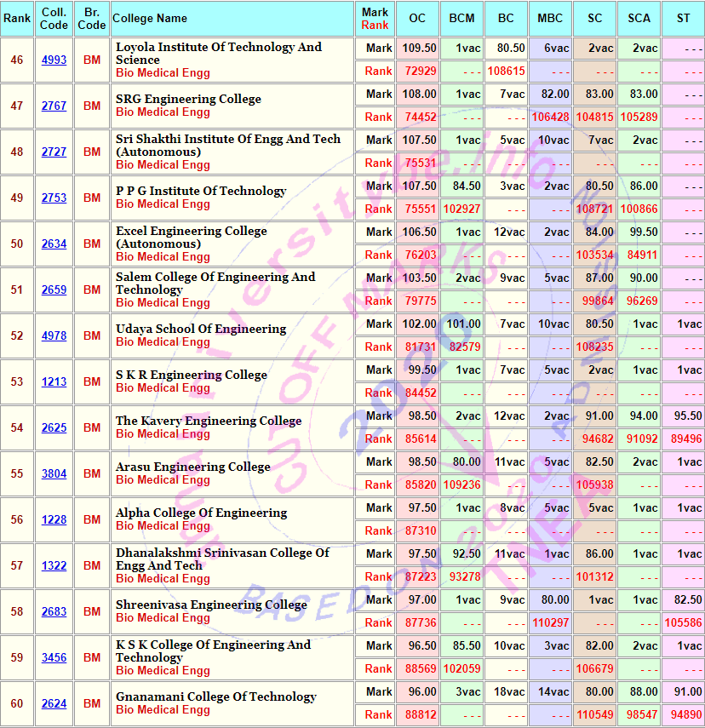Image resolution: width=705 pixels, height=728 pixels.
Task: Click college code 2624 for Gnanamani College
Action: pyautogui.click(x=54, y=703)
